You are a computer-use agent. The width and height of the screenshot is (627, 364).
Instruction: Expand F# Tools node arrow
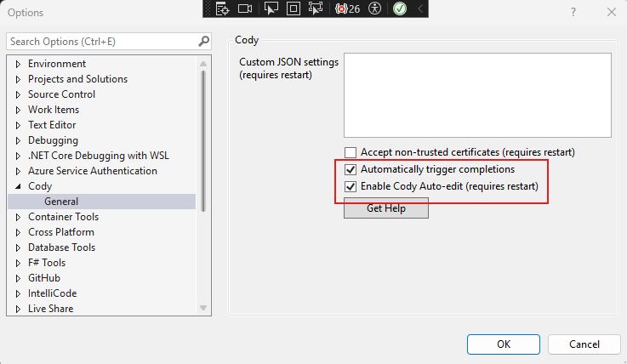coord(18,263)
